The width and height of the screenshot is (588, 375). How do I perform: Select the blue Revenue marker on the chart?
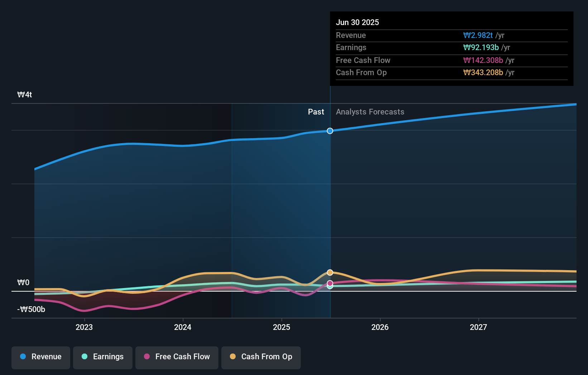tap(329, 131)
